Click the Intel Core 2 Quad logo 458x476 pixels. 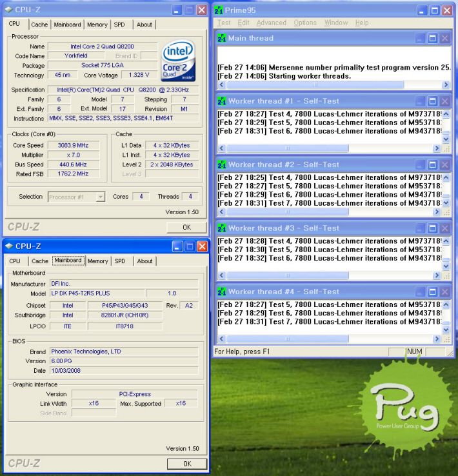[178, 61]
